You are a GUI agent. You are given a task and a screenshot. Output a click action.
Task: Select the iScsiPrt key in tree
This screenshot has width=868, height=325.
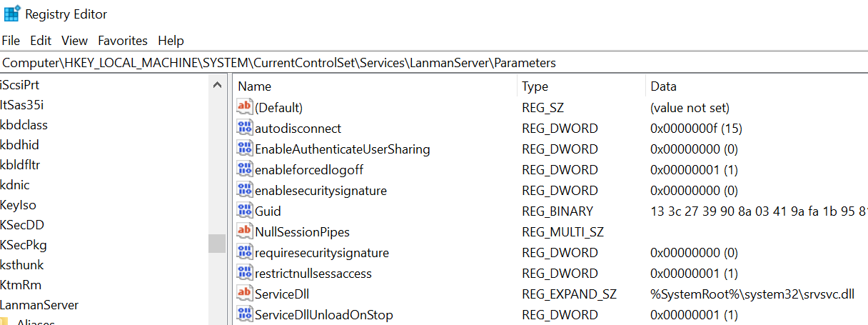pyautogui.click(x=20, y=84)
